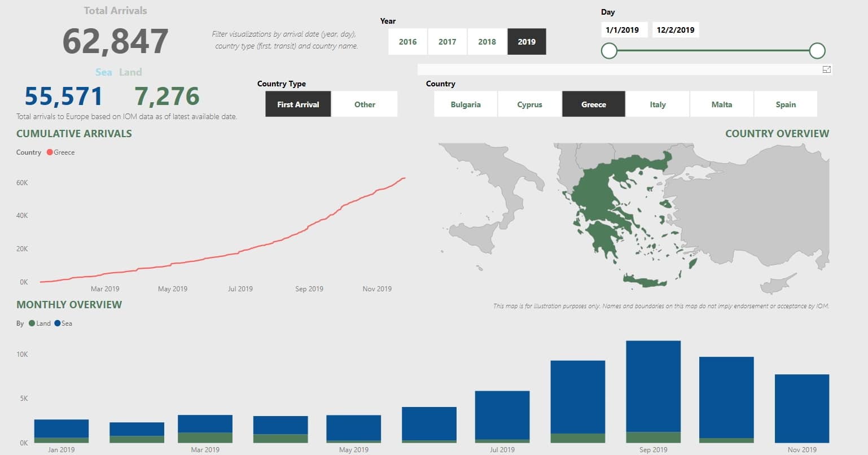The width and height of the screenshot is (868, 455).
Task: Click the start date field 1/1/2019
Action: (624, 30)
